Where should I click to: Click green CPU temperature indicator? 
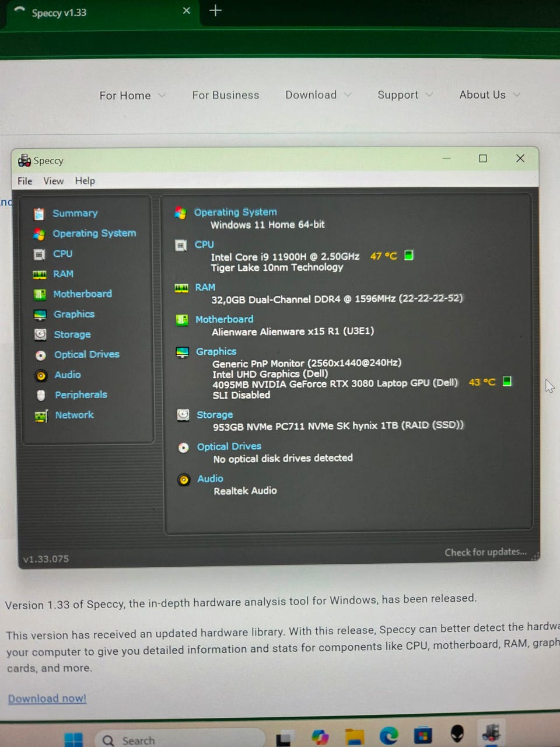[409, 255]
